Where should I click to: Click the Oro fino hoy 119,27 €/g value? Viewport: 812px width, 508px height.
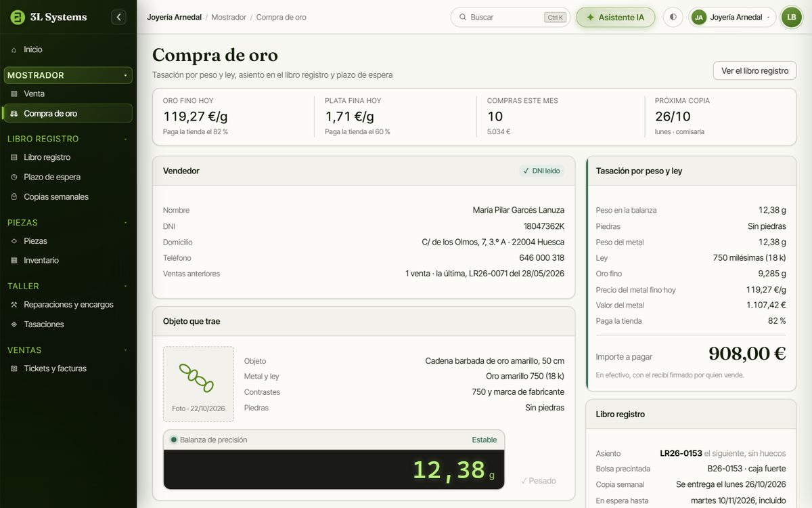pyautogui.click(x=195, y=117)
